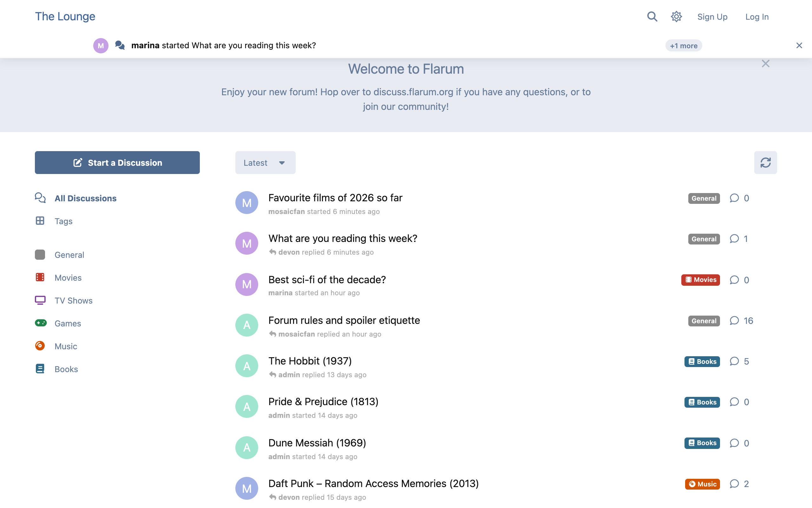Click 'Forum rules and spoiler etiquette' title
812x508 pixels.
[344, 320]
